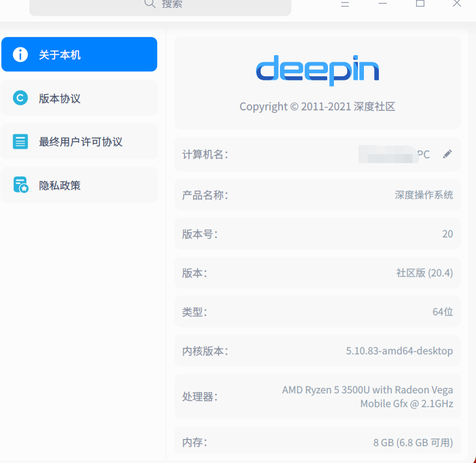Close the settings window
Viewport: 476px width, 463px height.
[457, 4]
